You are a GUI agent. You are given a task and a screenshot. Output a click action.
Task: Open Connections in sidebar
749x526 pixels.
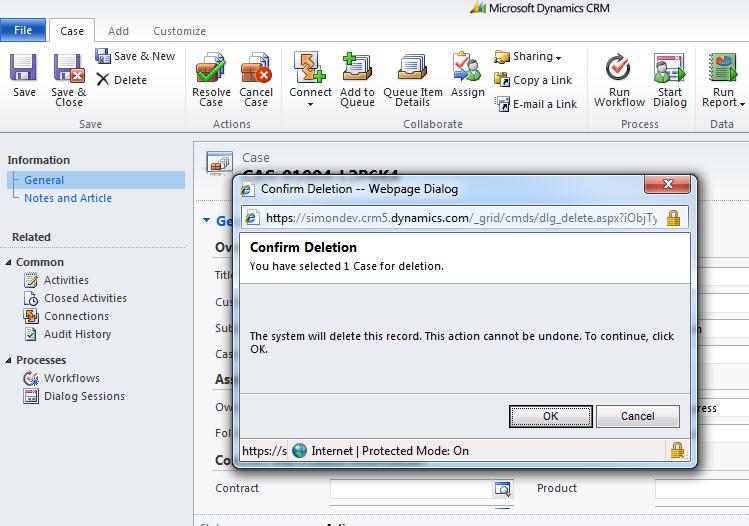pyautogui.click(x=76, y=316)
